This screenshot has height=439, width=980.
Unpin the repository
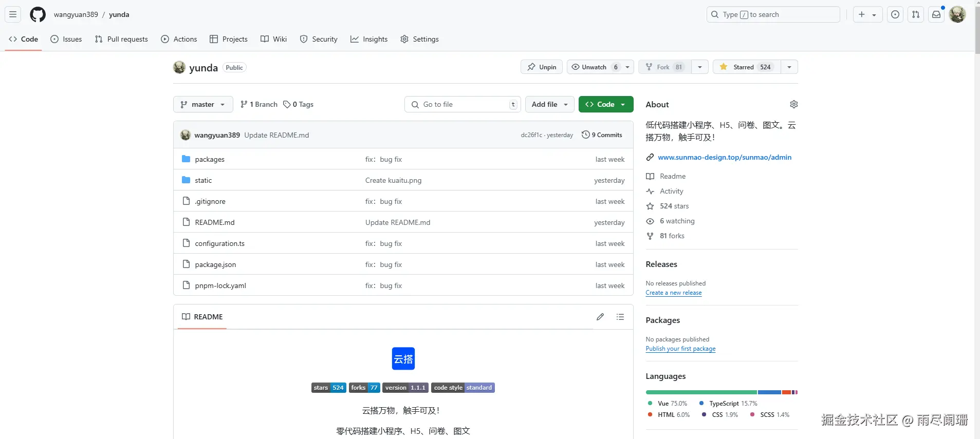542,67
